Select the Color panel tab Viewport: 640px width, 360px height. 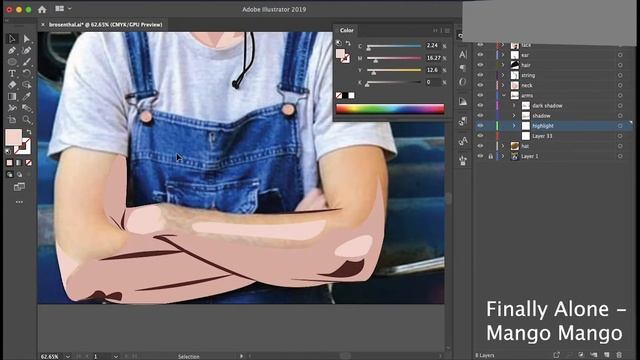(x=347, y=30)
